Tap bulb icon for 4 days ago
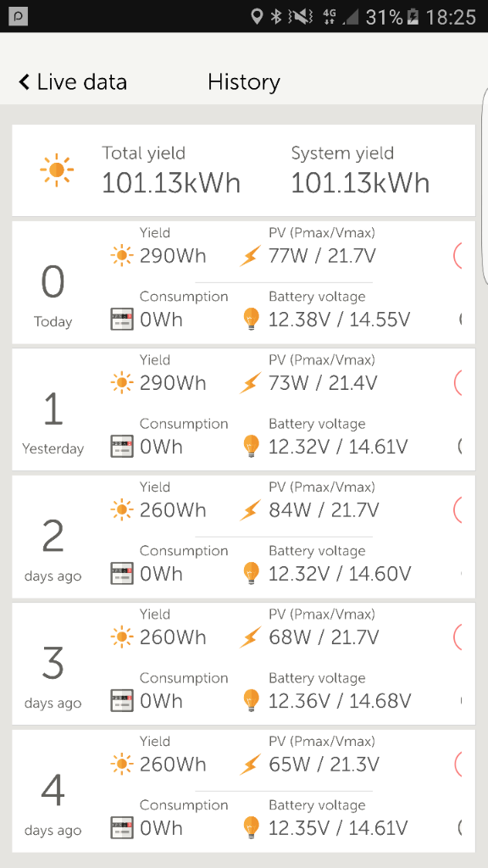 click(251, 827)
